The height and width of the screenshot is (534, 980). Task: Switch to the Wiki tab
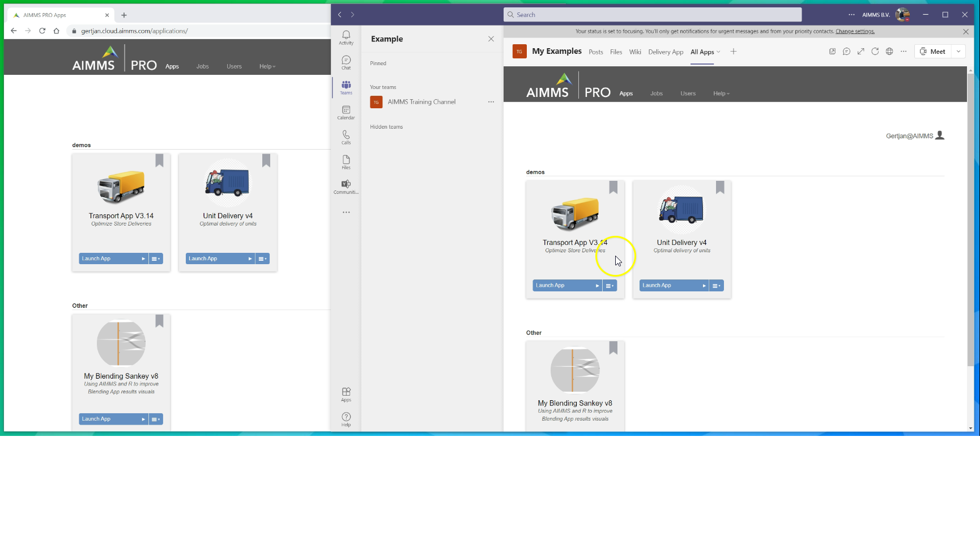click(635, 52)
